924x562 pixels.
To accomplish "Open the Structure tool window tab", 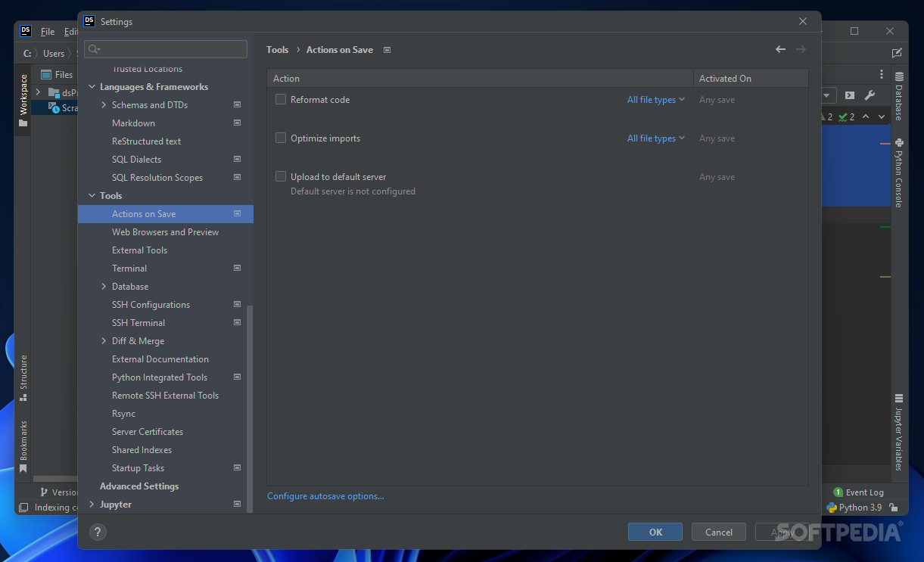I will (x=23, y=377).
